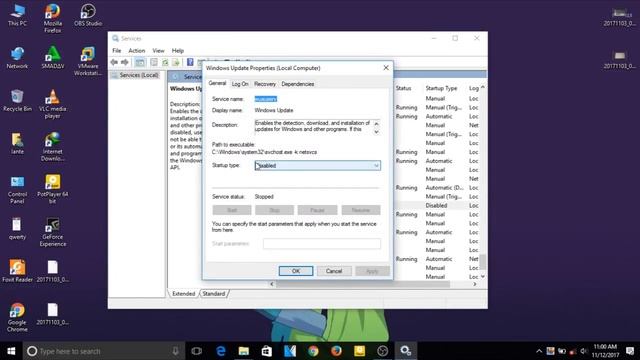This screenshot has width=640, height=360.
Task: Toggle Show/Hide Console Tree toolbar icon
Action: (x=140, y=62)
